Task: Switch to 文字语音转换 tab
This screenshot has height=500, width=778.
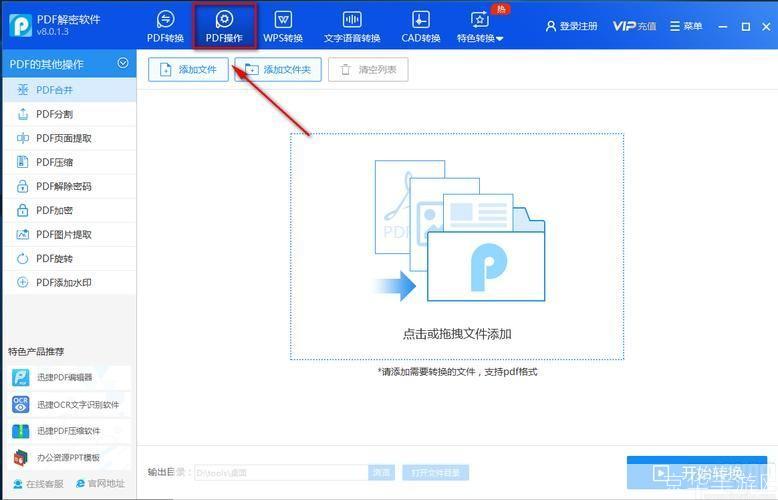Action: pyautogui.click(x=352, y=26)
